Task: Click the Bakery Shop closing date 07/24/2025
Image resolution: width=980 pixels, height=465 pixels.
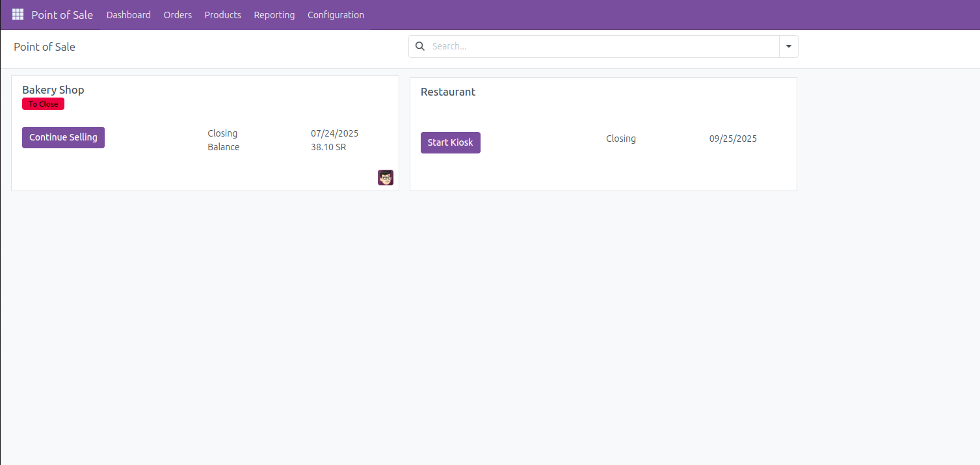Action: pyautogui.click(x=334, y=133)
